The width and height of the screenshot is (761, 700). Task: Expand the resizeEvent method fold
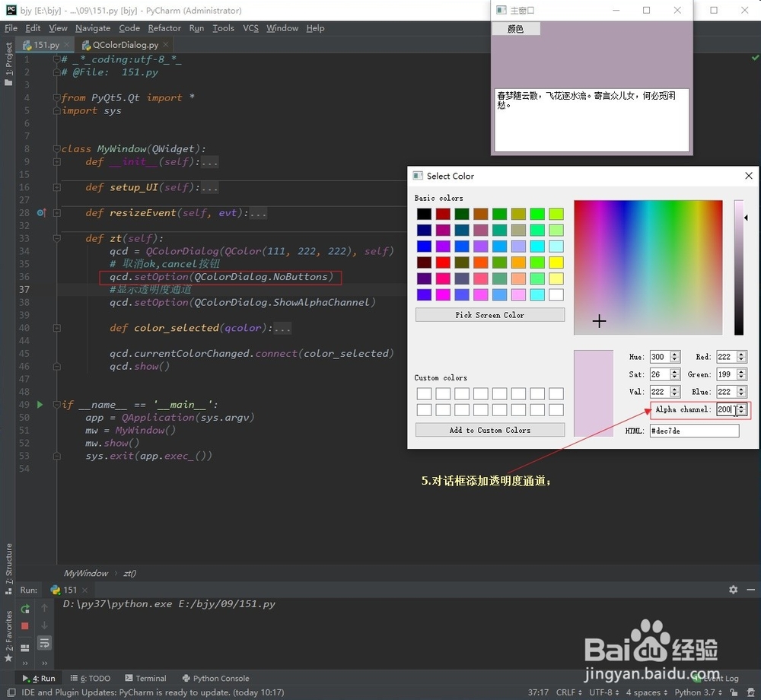coord(57,212)
